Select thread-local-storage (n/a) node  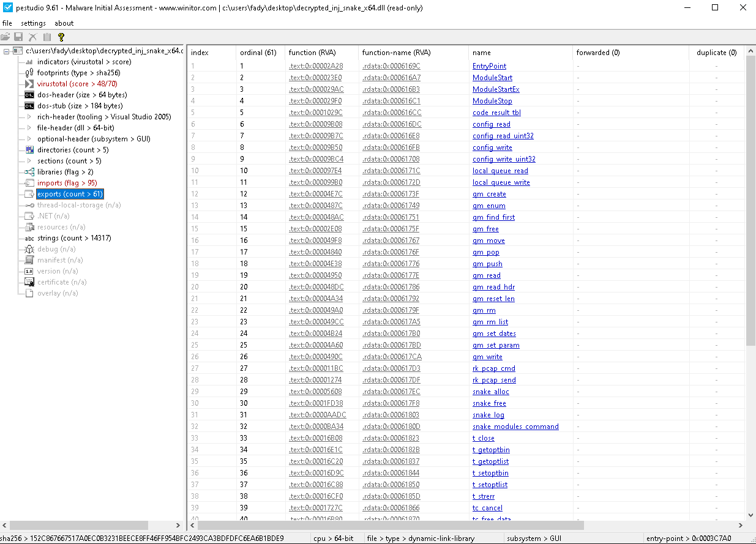(x=79, y=205)
